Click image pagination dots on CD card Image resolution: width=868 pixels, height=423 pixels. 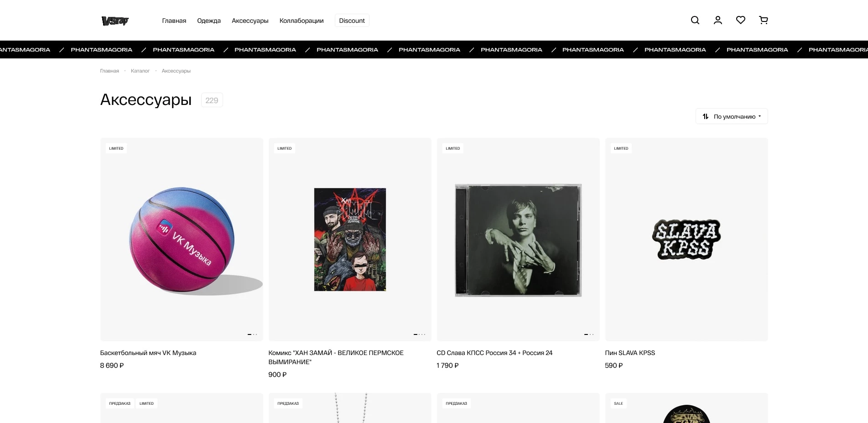click(589, 334)
